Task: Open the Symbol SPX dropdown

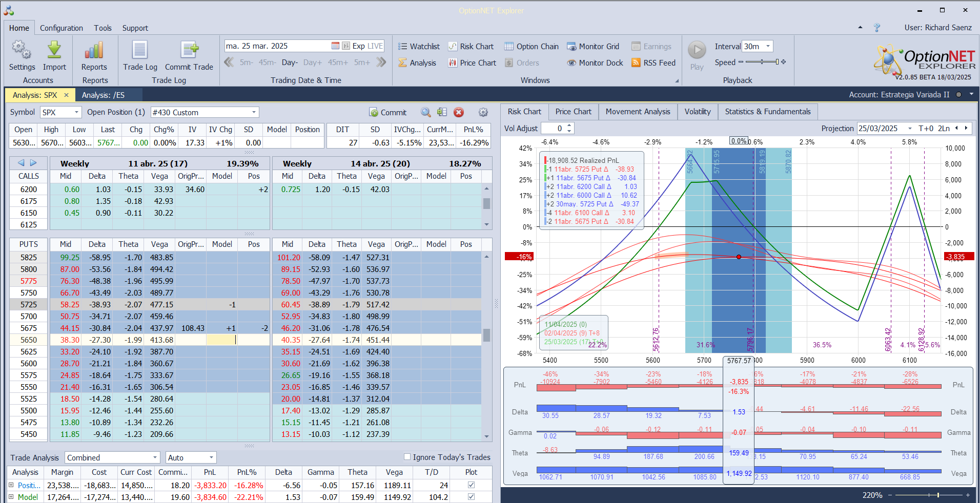Action: [x=76, y=112]
